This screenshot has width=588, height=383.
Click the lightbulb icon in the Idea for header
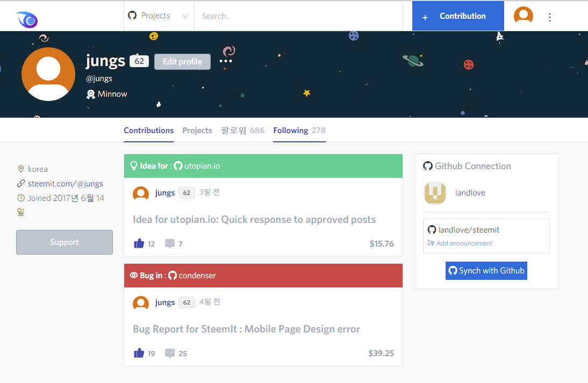pyautogui.click(x=133, y=165)
